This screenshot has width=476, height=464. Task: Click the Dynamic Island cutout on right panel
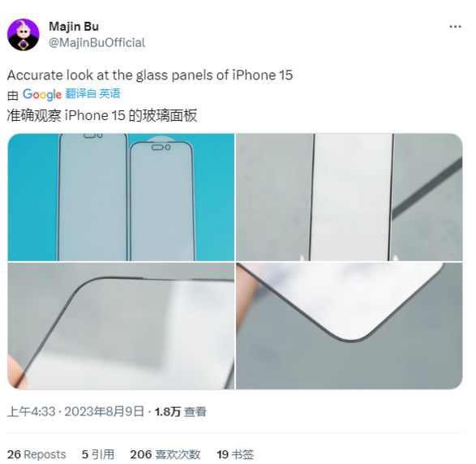coord(161,148)
